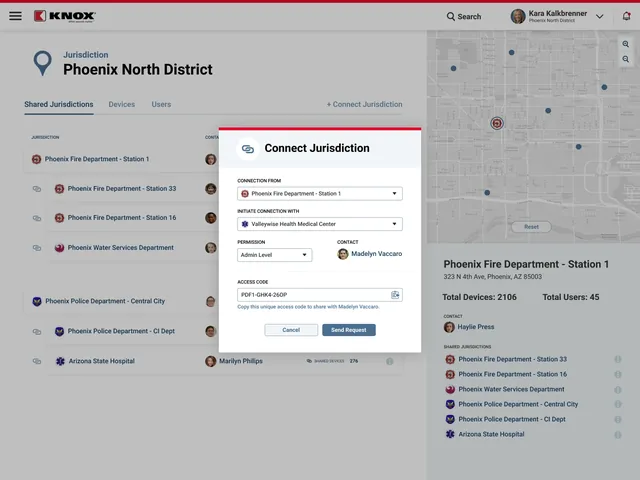640x480 pixels.
Task: Select Phoenix Fire Department - Station 16 in list
Action: (x=122, y=218)
